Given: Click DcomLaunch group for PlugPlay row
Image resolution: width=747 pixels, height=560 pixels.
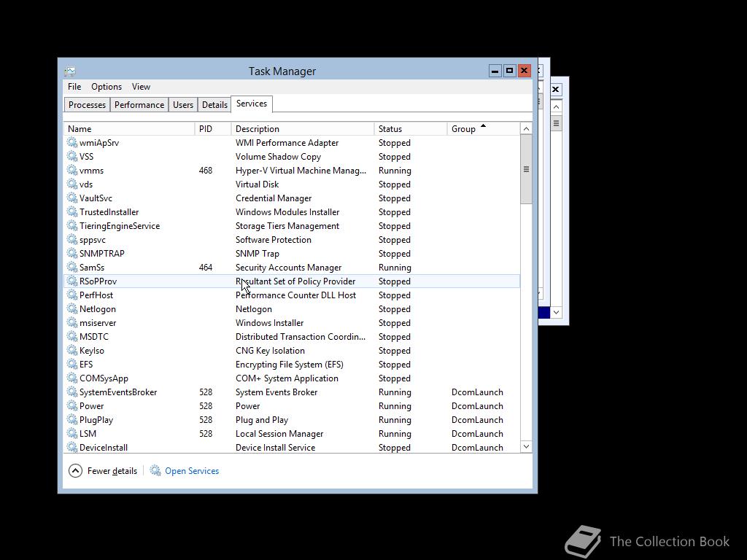Looking at the screenshot, I should 477,420.
